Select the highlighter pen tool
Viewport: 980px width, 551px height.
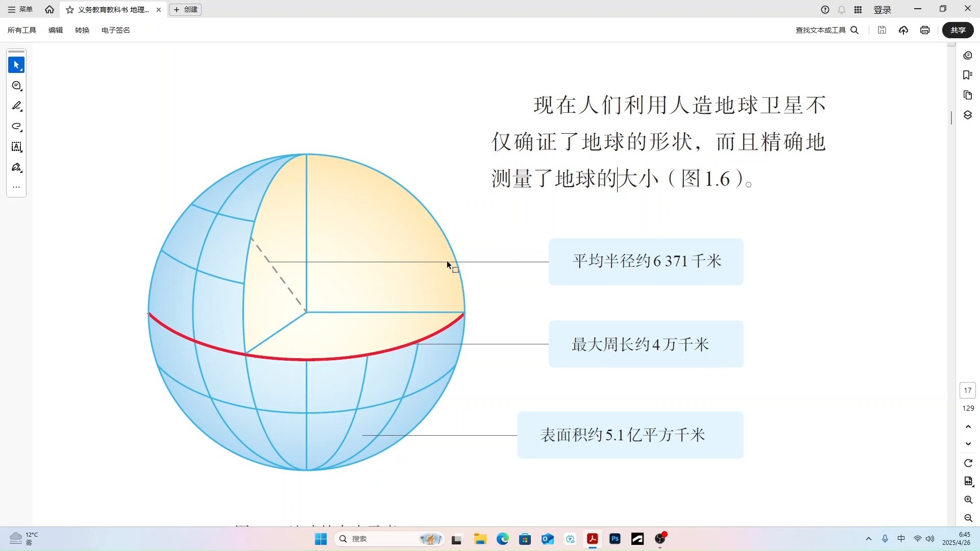[x=16, y=106]
